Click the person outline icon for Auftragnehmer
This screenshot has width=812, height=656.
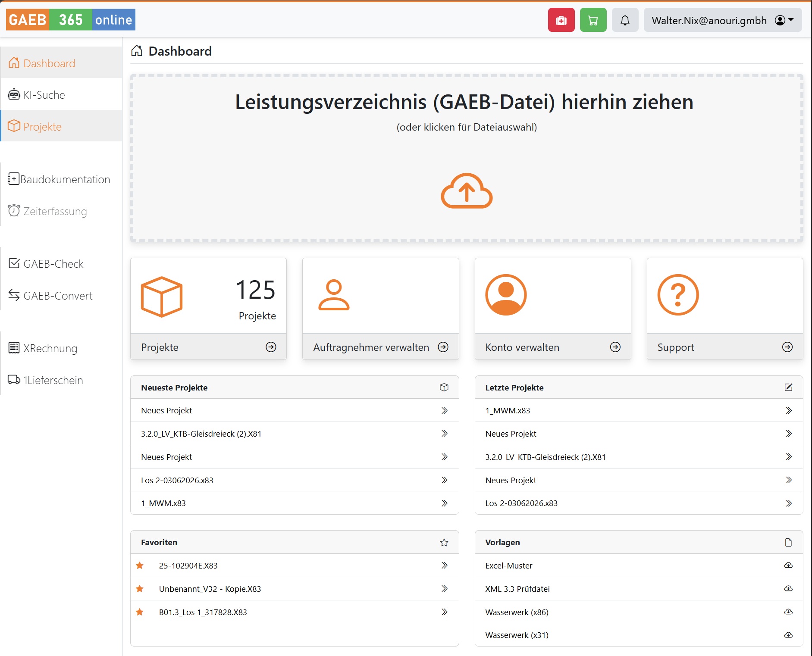click(334, 295)
